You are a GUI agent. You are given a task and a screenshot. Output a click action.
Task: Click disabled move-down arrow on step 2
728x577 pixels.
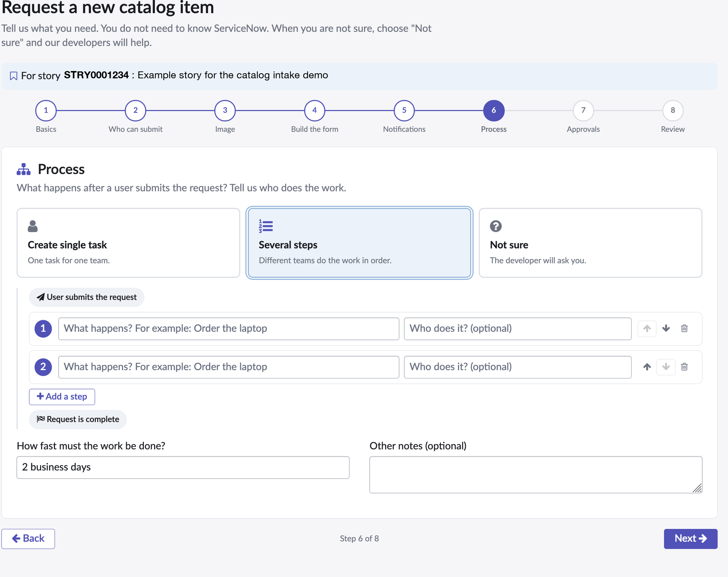pos(666,367)
